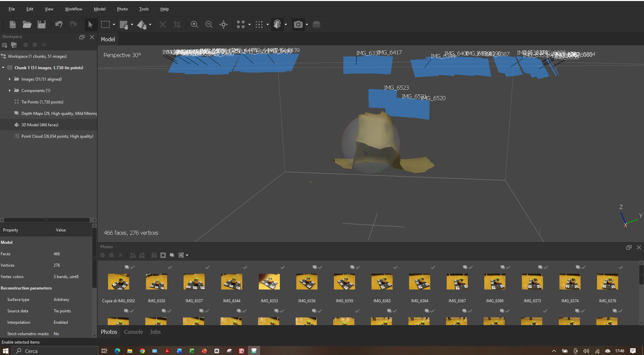Switch to the Console tab
Viewport: 644px width, 355px height.
coord(133,332)
